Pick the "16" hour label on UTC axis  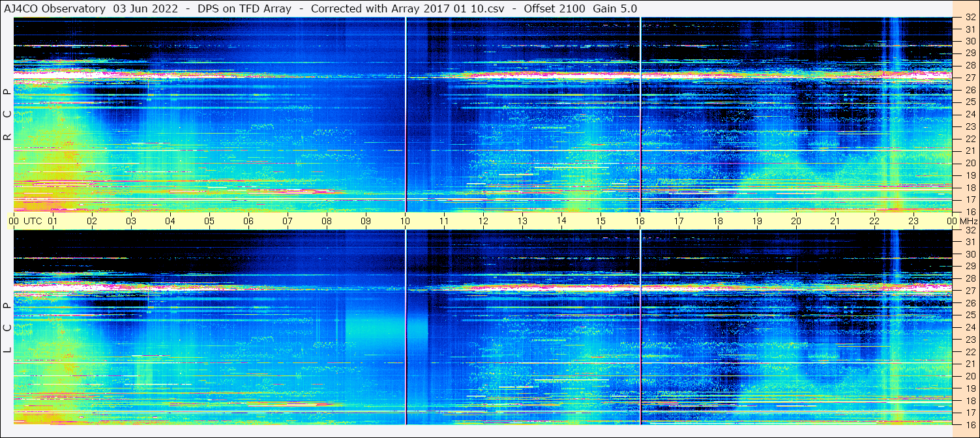(640, 221)
